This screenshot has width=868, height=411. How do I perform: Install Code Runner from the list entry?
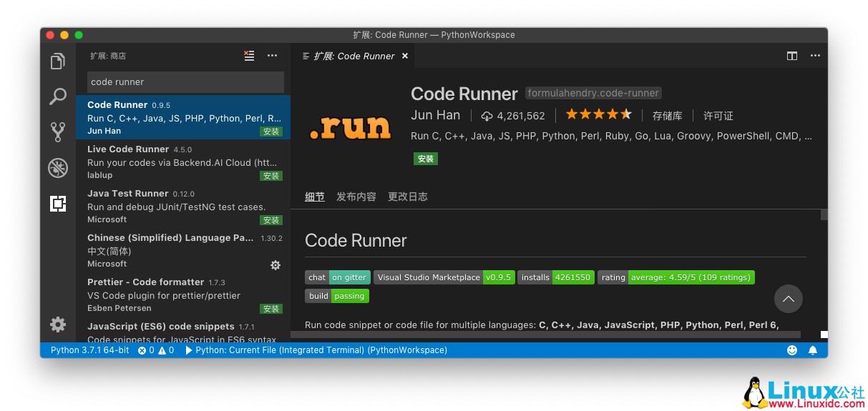click(271, 132)
